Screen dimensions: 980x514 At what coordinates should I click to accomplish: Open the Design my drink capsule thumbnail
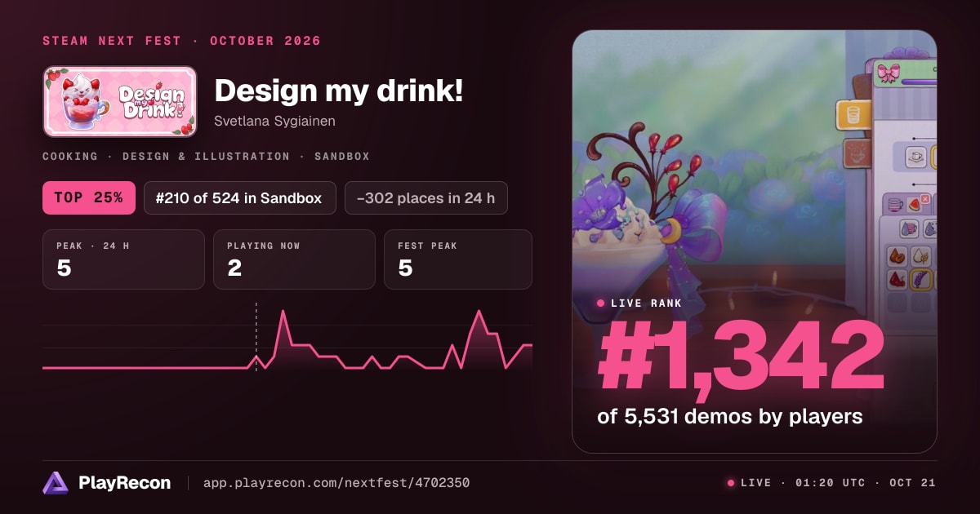coord(120,101)
